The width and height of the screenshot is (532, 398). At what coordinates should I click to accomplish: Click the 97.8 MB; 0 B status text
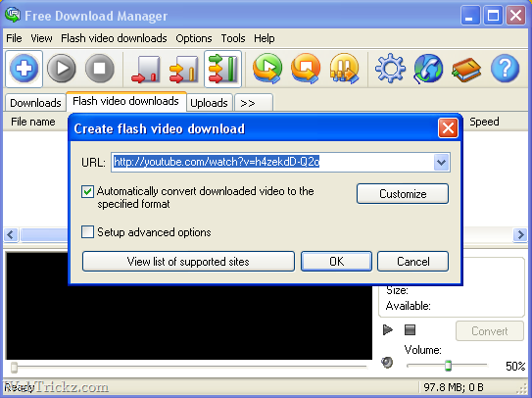[x=454, y=387]
